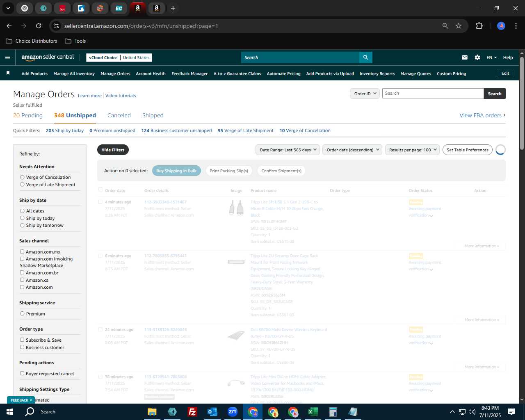This screenshot has height=420, width=525.
Task: Click the Amazon Seller Central logo
Action: point(48,57)
